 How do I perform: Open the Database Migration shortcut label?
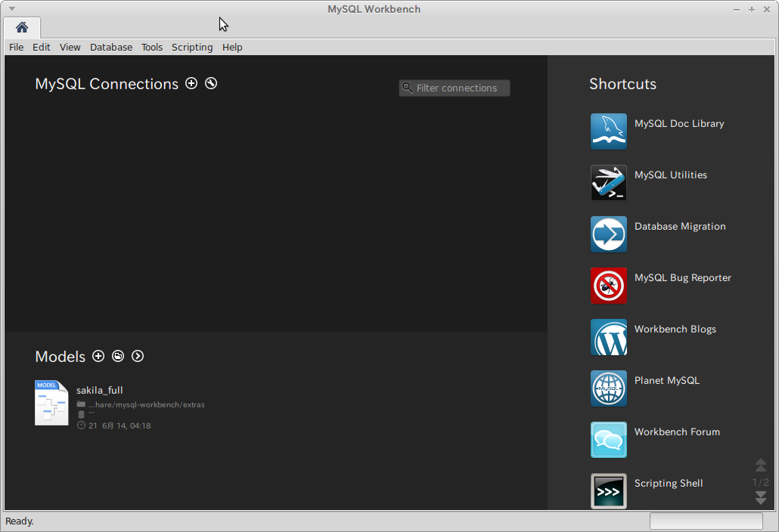coord(680,226)
